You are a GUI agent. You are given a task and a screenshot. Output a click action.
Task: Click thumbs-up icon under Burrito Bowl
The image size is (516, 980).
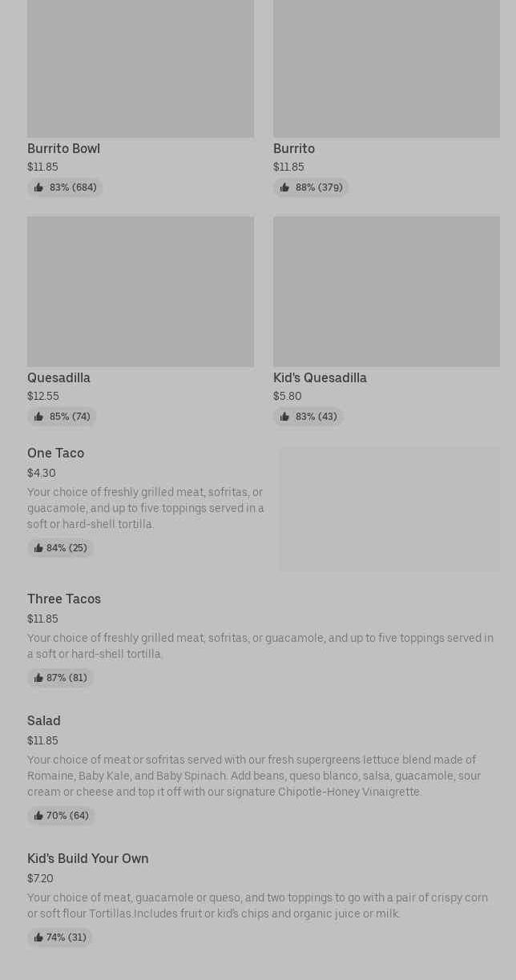pos(38,188)
